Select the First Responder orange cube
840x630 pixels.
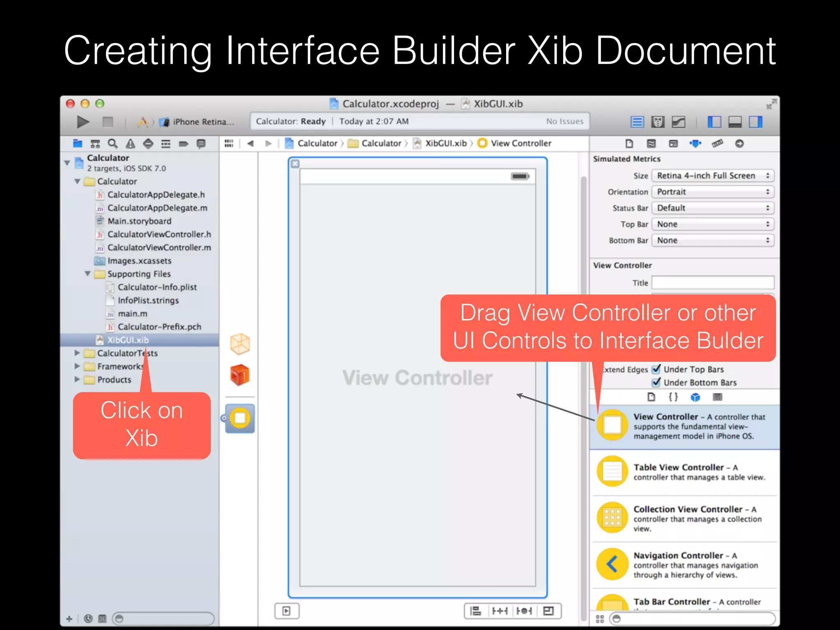click(240, 375)
